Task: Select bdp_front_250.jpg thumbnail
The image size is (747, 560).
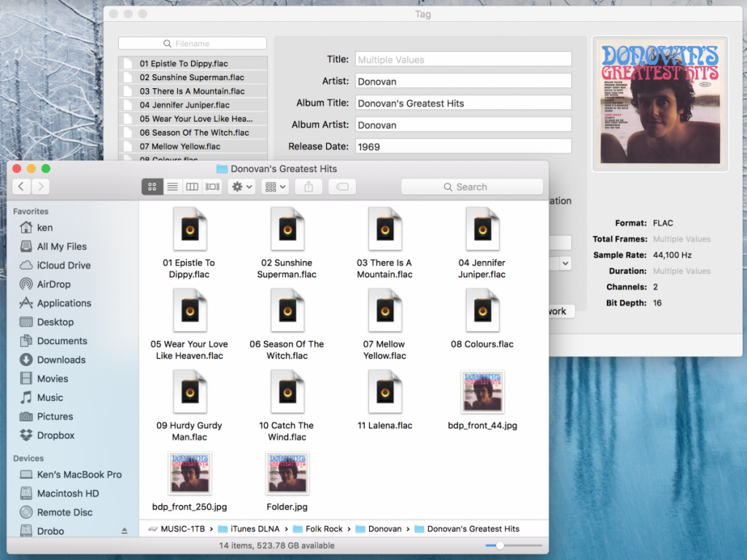Action: pos(190,473)
